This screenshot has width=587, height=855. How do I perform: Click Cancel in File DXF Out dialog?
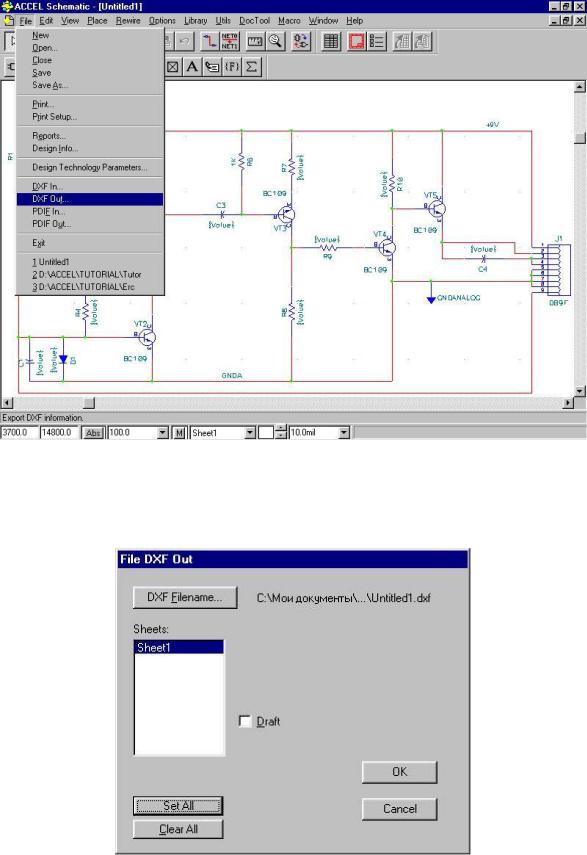400,809
